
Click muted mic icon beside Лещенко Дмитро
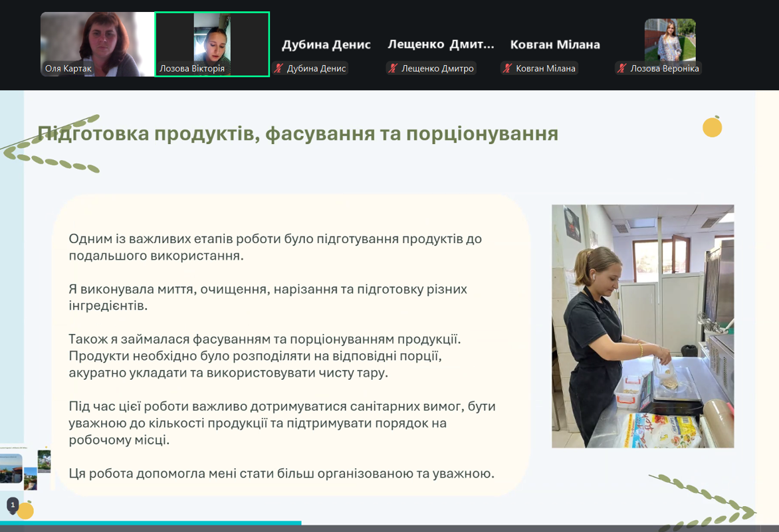(393, 68)
